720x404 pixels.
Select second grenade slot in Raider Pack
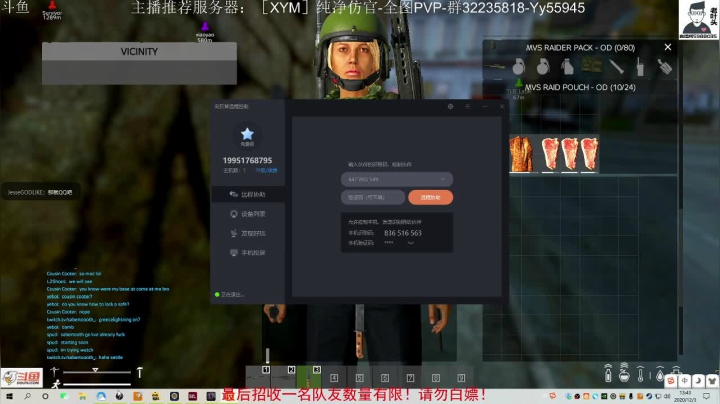(x=543, y=67)
